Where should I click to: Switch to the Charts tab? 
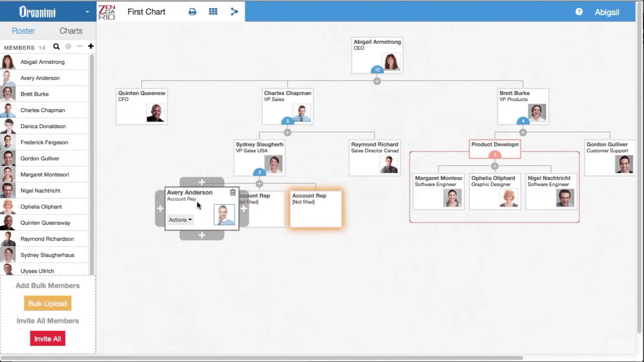tap(71, 31)
